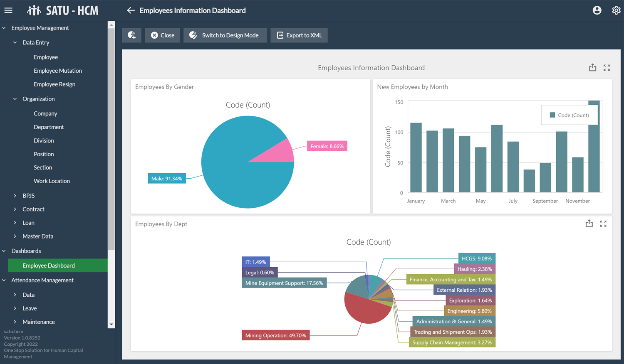The height and width of the screenshot is (364, 624).
Task: Collapse the Organization section
Action: (15, 99)
